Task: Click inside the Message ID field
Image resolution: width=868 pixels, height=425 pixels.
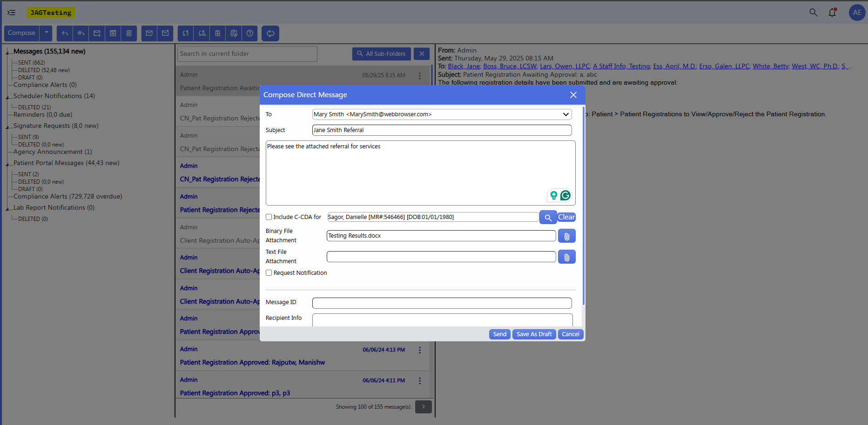Action: pyautogui.click(x=441, y=303)
